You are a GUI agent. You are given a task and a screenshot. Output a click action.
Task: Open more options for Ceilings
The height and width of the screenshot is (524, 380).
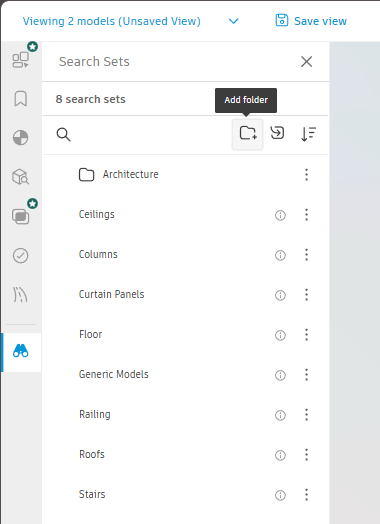306,215
